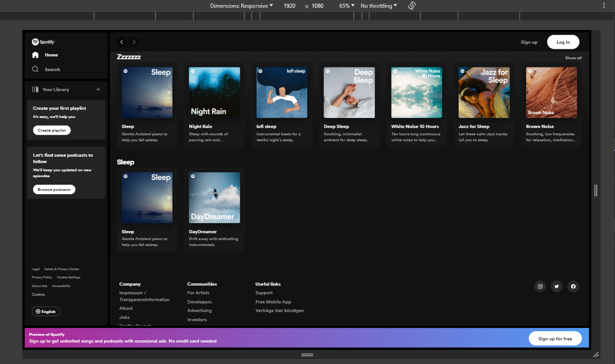Click the Browse podcasts button
The height and width of the screenshot is (364, 615).
pos(54,190)
